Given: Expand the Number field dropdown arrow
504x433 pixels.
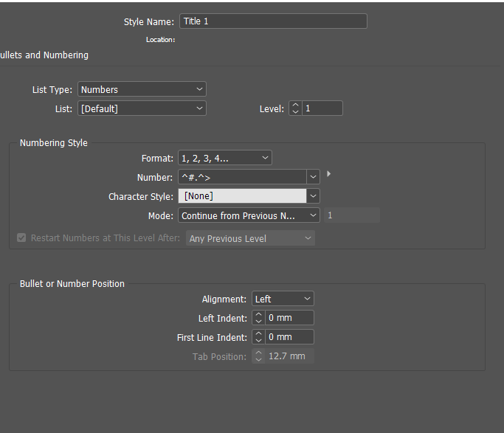Looking at the screenshot, I should tap(313, 177).
